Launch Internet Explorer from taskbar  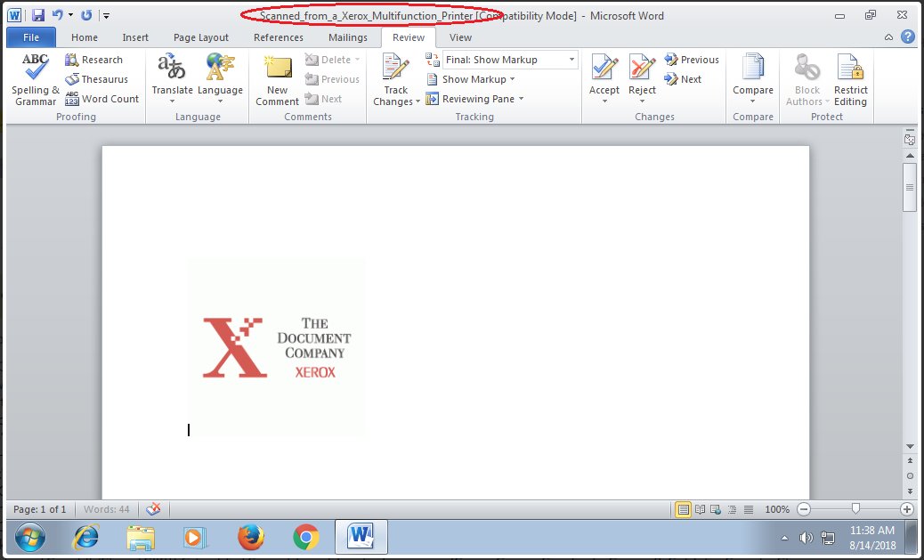click(85, 537)
